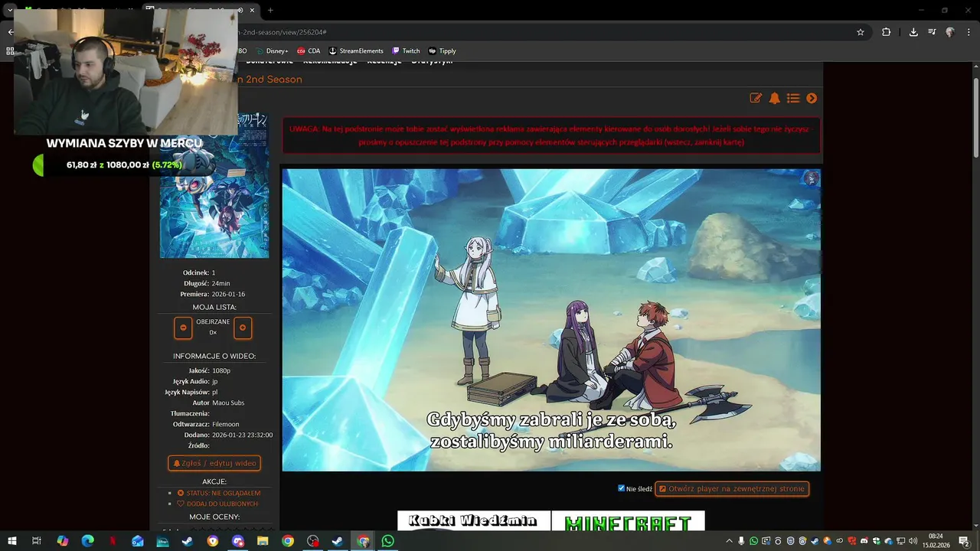Open the orange episode list icon

pos(793,98)
